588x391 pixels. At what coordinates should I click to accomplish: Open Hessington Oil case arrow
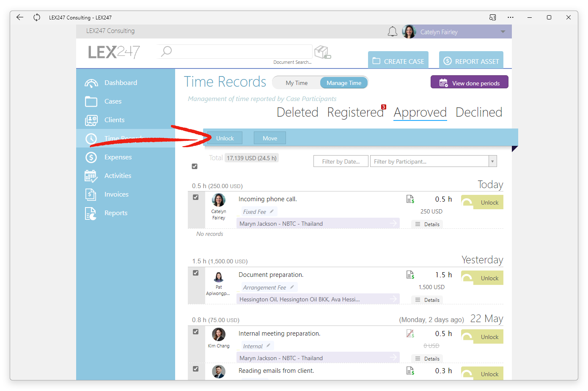(x=393, y=299)
